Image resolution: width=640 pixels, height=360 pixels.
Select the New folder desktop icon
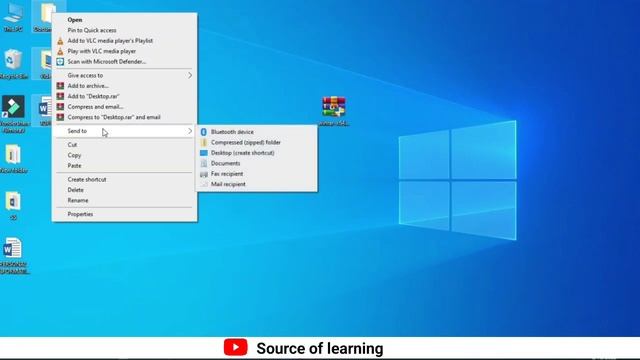coord(13,159)
